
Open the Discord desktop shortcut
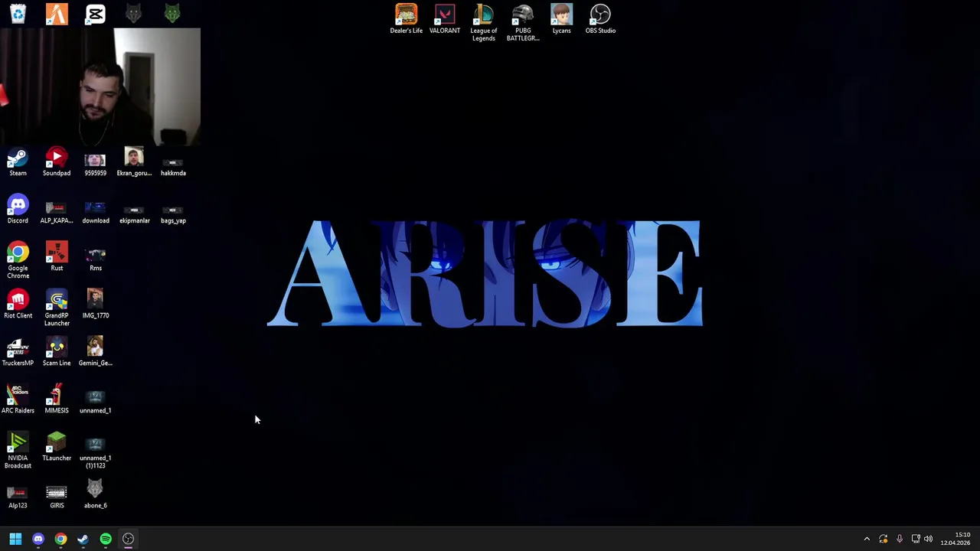click(x=18, y=210)
